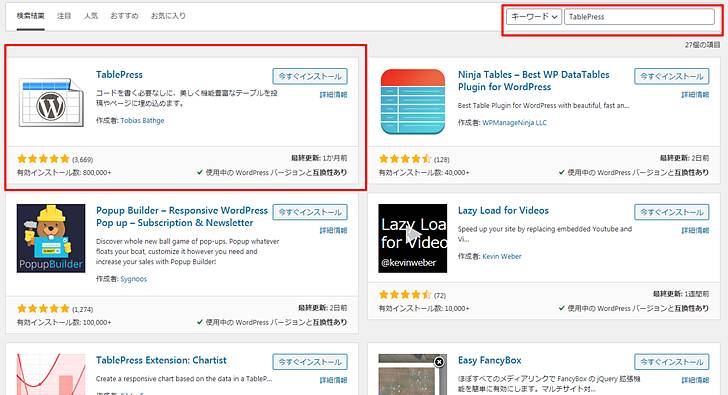The width and height of the screenshot is (728, 395).
Task: Click Ninja Tables 有効インストール数: 40,000+ text
Action: pyautogui.click(x=424, y=172)
